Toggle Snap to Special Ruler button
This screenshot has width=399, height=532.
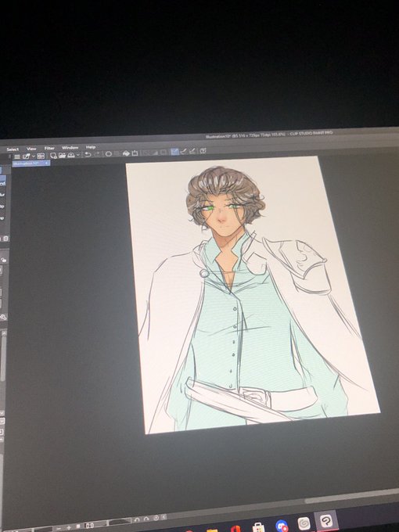[183, 151]
